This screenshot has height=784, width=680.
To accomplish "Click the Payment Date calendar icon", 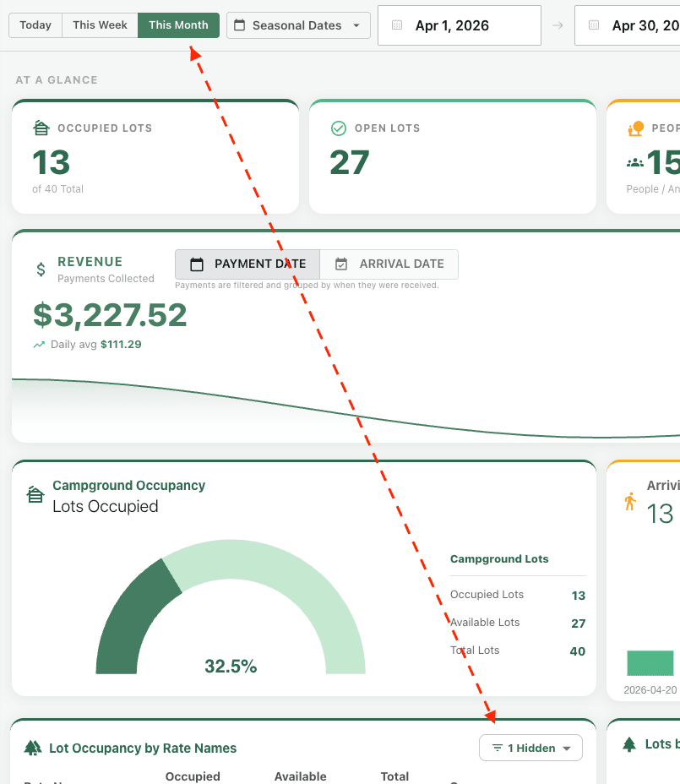I will pos(197,264).
